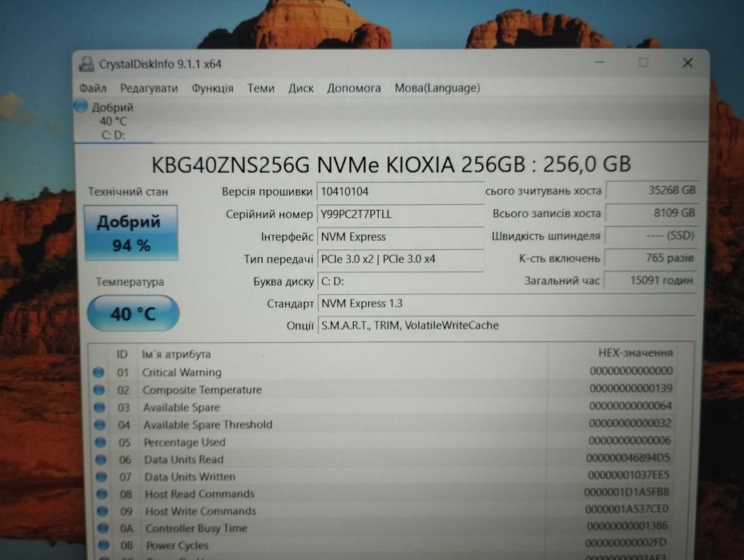This screenshot has width=744, height=560.
Task: Click the ID column header
Action: 122,355
